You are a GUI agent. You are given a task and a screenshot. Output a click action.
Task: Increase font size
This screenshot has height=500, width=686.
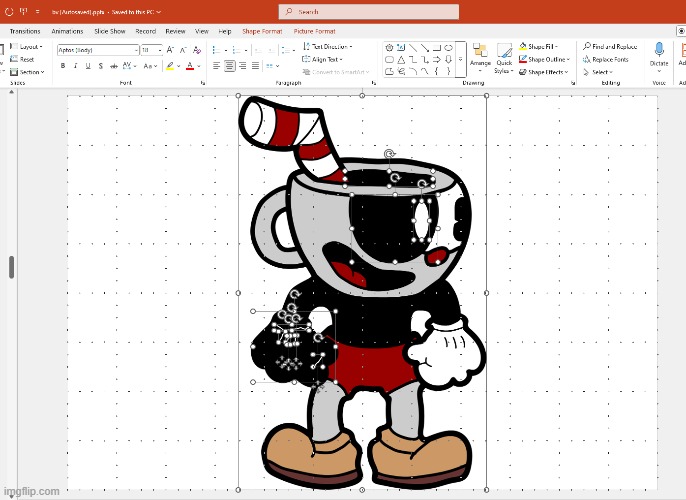tap(170, 50)
